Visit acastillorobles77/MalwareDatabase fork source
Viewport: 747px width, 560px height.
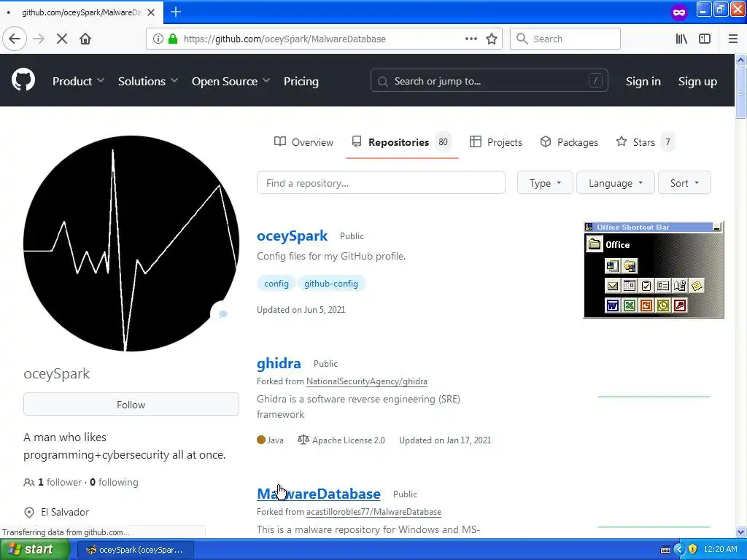tap(373, 511)
